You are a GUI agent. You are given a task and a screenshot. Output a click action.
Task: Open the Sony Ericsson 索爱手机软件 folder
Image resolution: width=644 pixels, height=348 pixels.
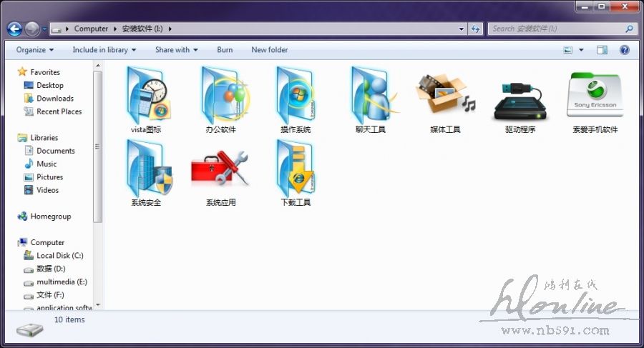tap(595, 96)
